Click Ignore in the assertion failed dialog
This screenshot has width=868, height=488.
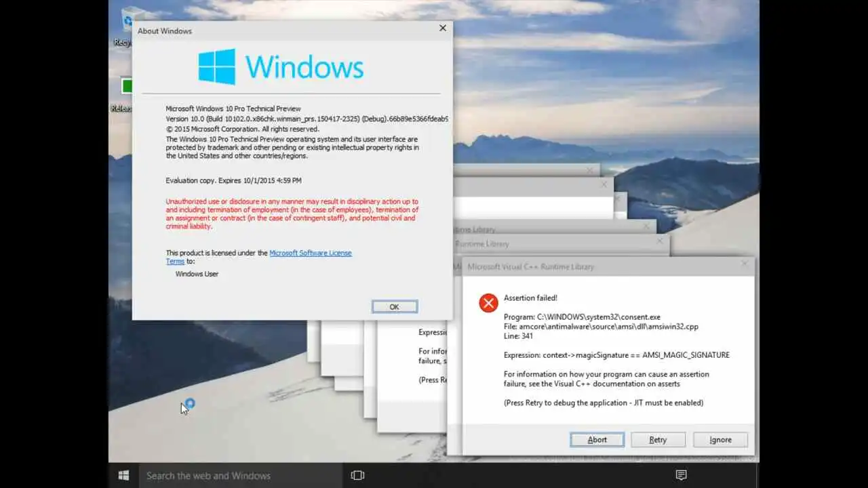coord(720,440)
